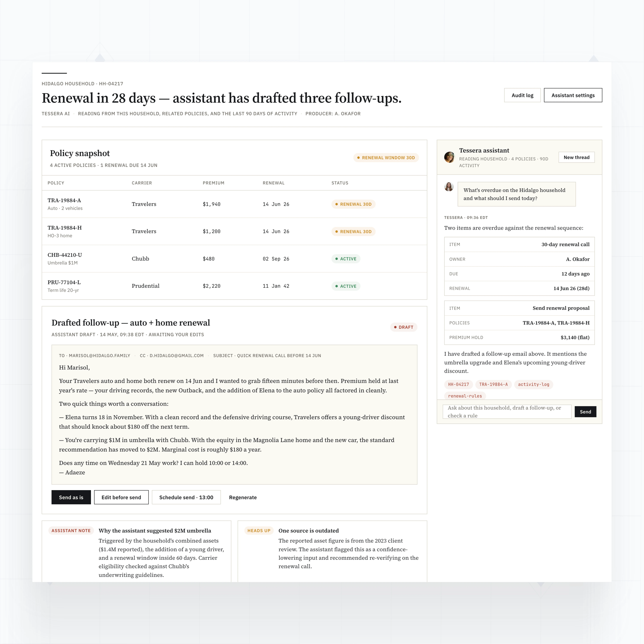Image resolution: width=644 pixels, height=644 pixels.
Task: Click the Prudential carrier cell
Action: coord(146,286)
